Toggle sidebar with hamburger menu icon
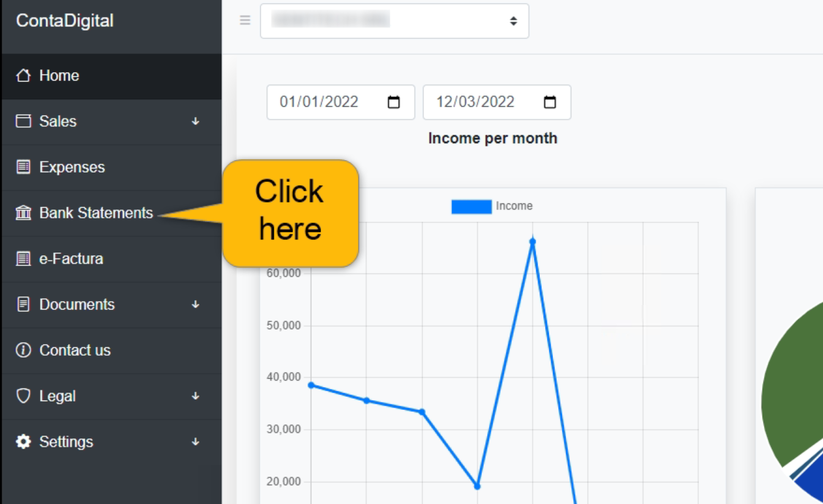823x504 pixels. tap(245, 20)
